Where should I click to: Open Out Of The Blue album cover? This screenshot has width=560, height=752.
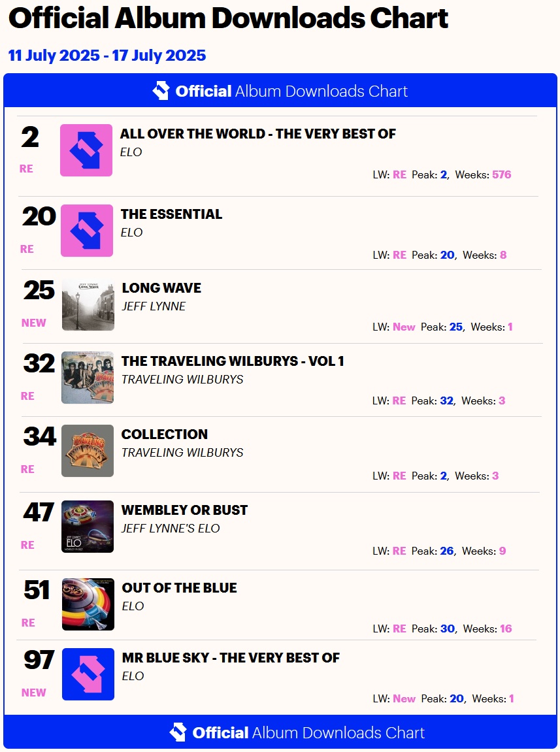click(x=88, y=604)
